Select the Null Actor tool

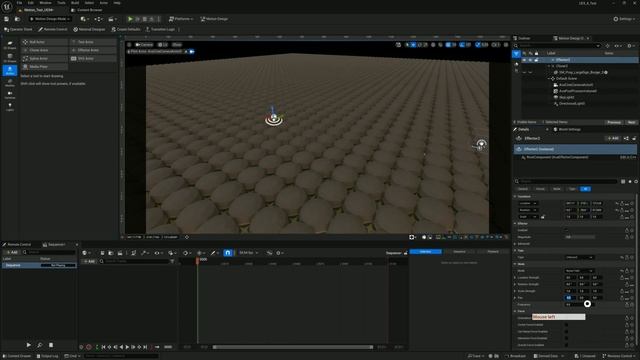(x=44, y=42)
